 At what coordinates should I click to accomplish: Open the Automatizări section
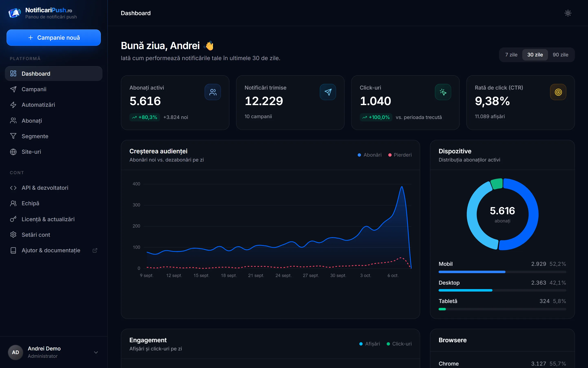click(x=54, y=105)
